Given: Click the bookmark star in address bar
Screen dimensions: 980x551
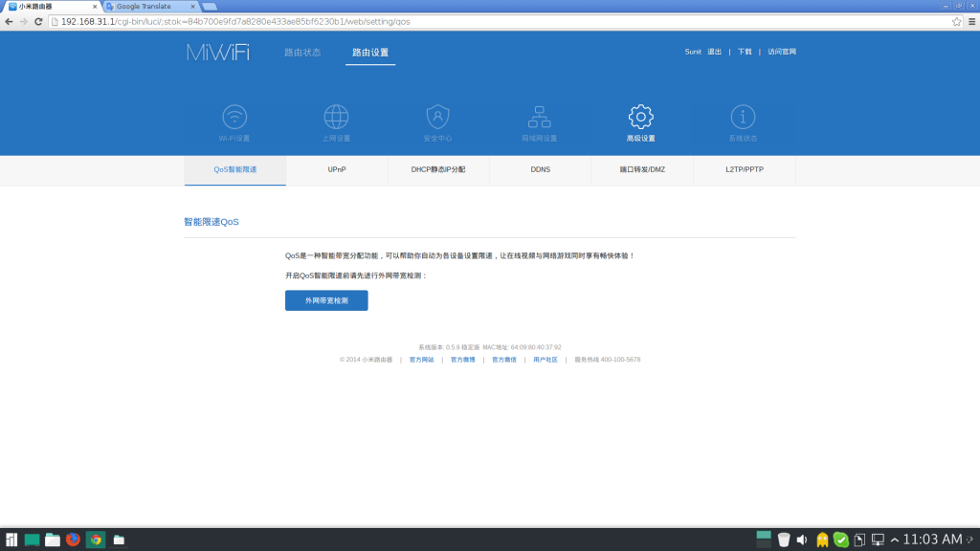Looking at the screenshot, I should point(956,21).
